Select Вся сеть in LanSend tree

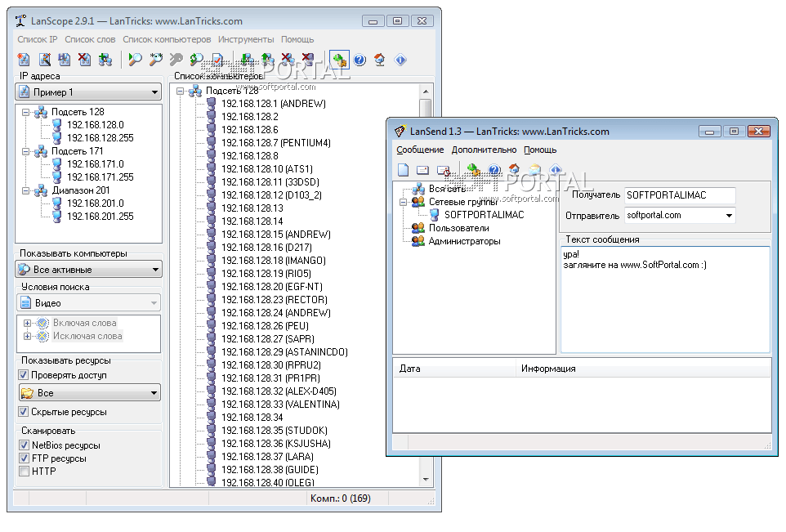coord(447,189)
